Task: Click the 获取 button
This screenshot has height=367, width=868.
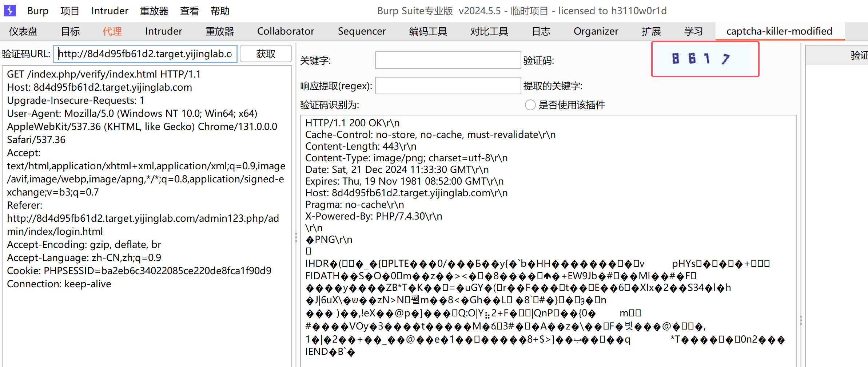Action: [266, 54]
